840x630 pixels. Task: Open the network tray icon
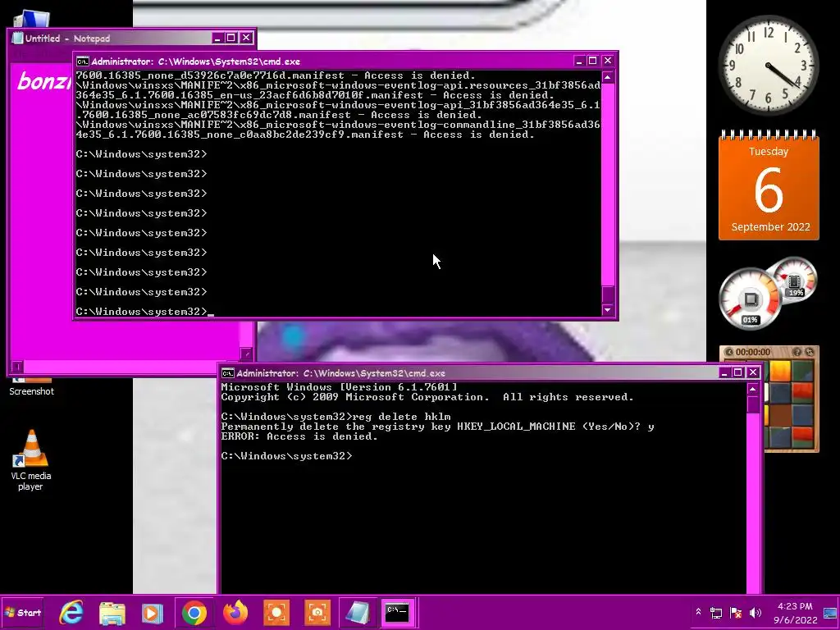tap(716, 612)
